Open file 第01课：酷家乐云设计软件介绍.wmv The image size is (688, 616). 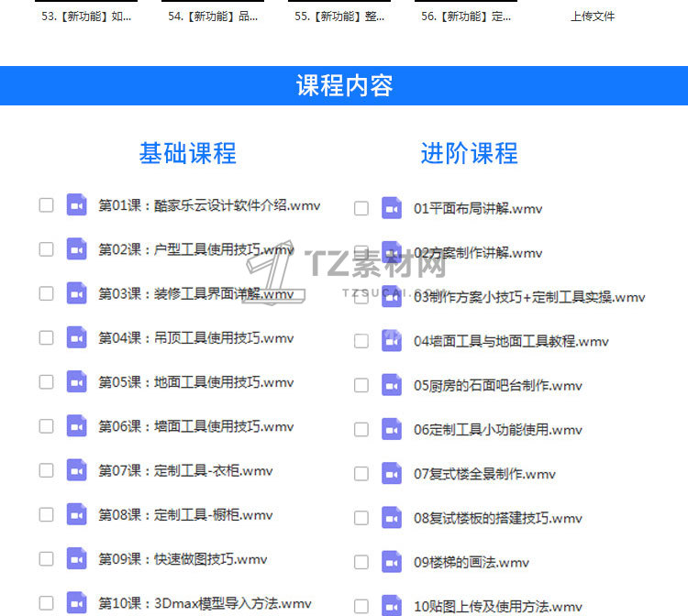tap(209, 205)
